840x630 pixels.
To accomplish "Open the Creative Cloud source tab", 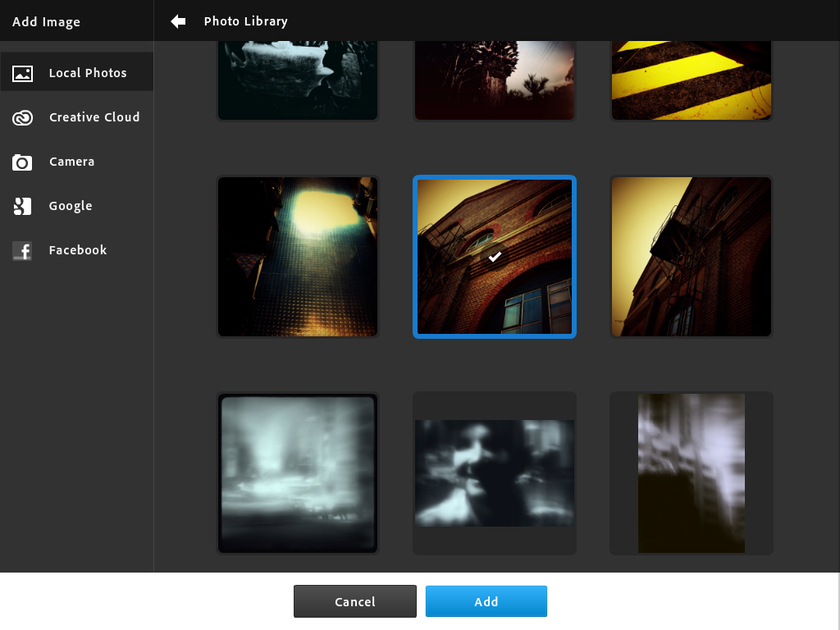I will pos(94,117).
